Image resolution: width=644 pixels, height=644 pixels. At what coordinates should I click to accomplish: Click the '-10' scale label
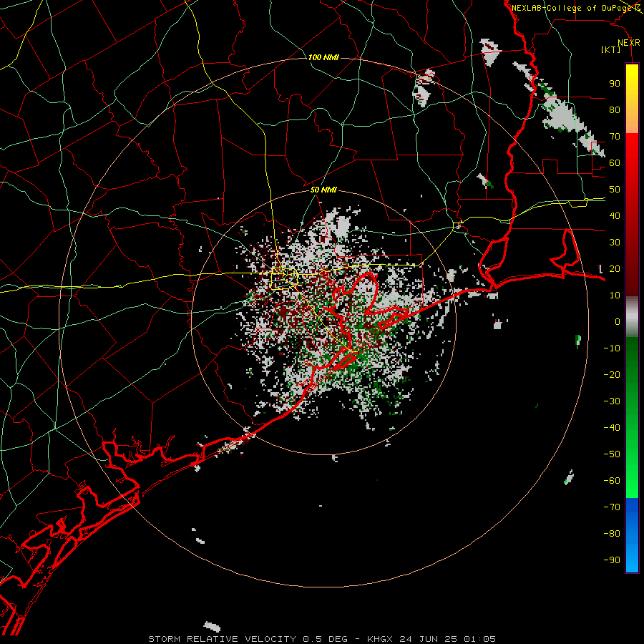(x=612, y=348)
